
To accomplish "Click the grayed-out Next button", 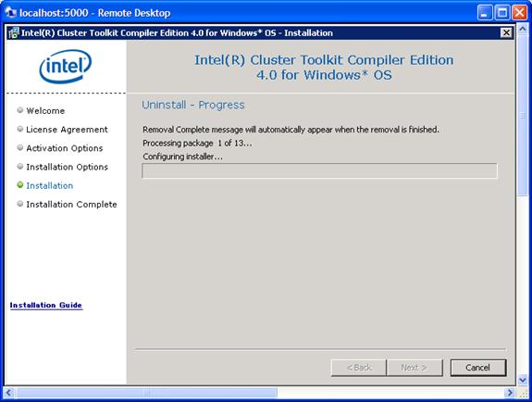I will pos(414,368).
